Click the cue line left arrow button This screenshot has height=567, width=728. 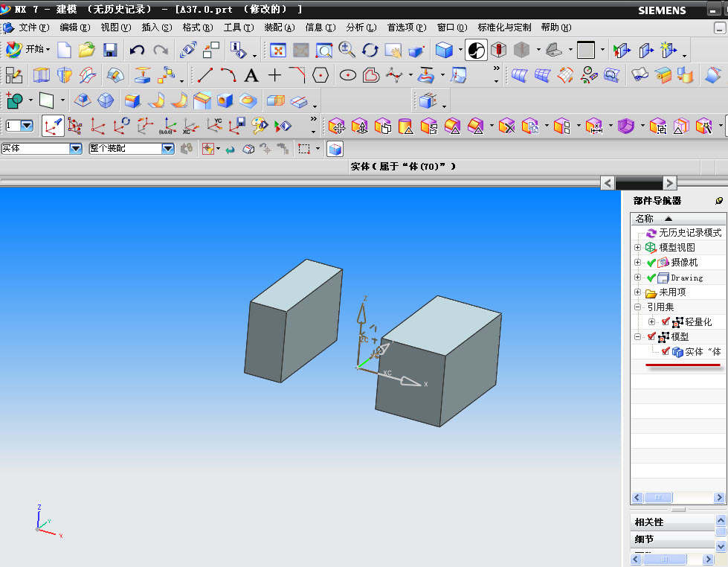[x=608, y=183]
